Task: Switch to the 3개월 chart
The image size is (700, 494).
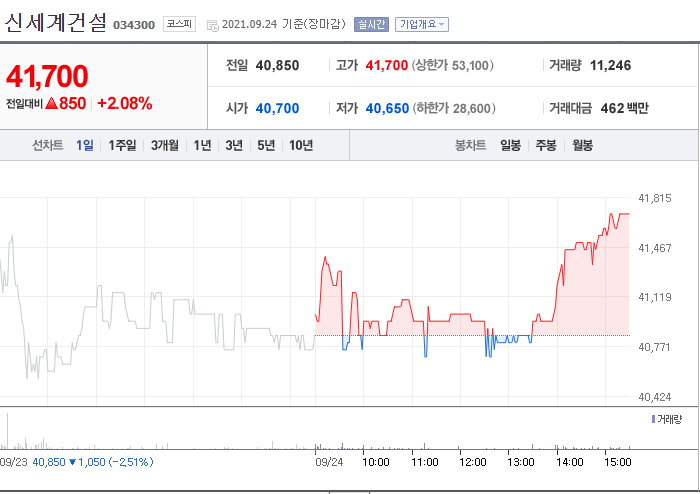Action: click(165, 145)
